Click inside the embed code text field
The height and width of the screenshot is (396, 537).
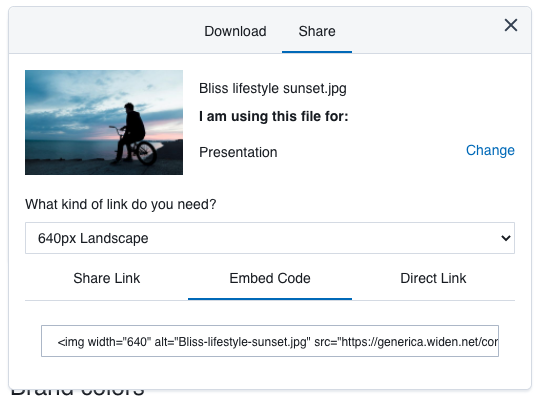point(270,341)
